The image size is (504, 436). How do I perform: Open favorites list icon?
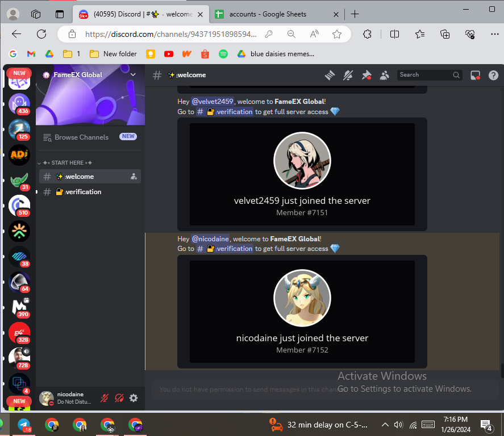coord(420,34)
